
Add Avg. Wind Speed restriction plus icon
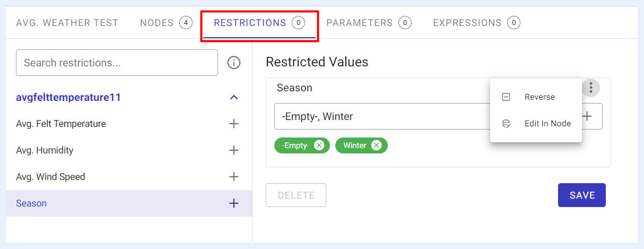233,177
